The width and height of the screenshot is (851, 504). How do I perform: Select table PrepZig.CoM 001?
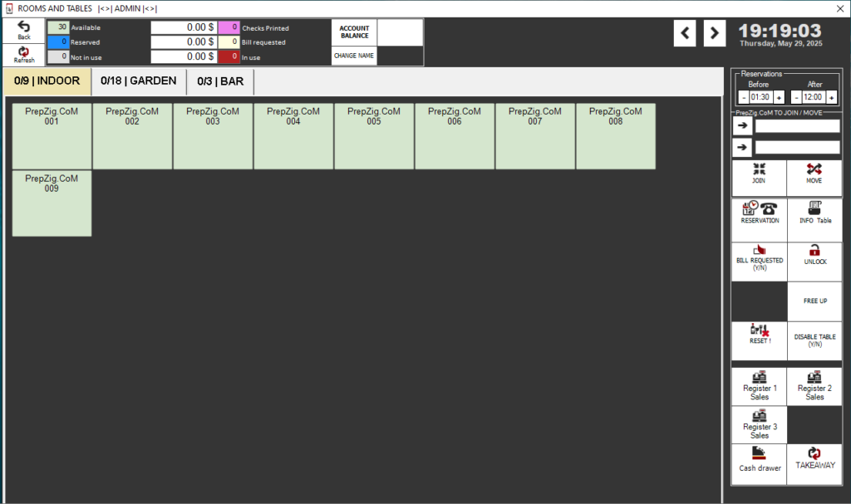click(x=52, y=136)
